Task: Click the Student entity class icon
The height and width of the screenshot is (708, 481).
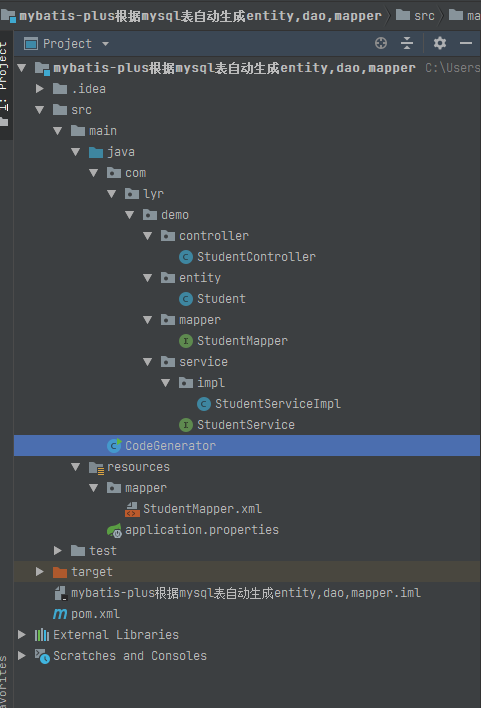Action: coord(186,299)
